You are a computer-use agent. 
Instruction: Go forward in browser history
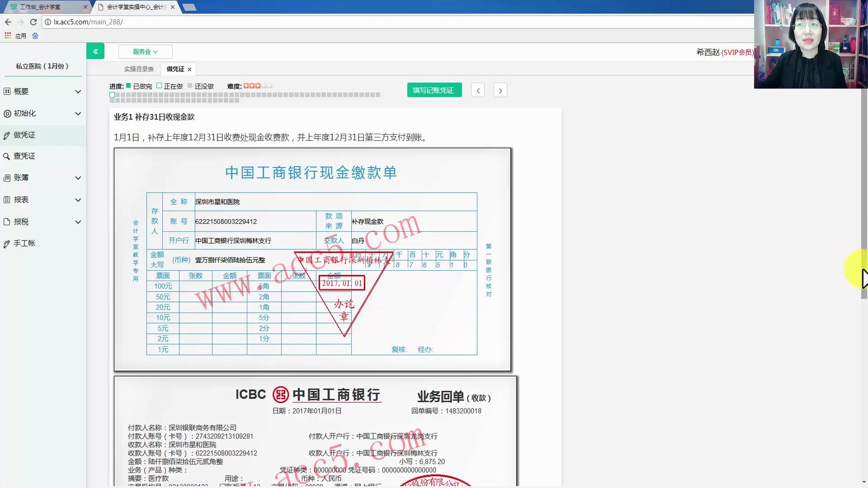click(20, 22)
